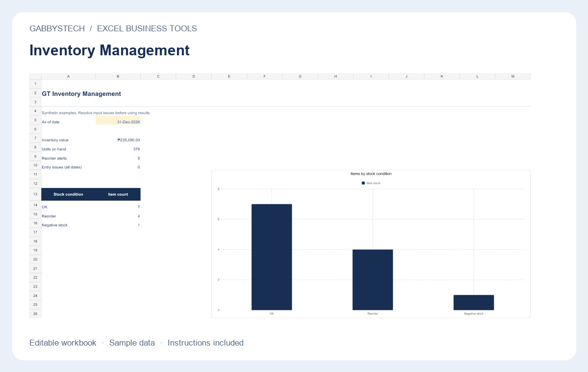Select column I header
The image size is (588, 372).
point(371,76)
